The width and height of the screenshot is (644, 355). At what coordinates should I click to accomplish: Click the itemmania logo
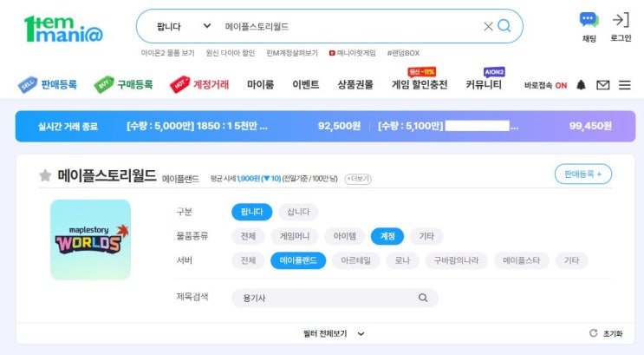63,29
